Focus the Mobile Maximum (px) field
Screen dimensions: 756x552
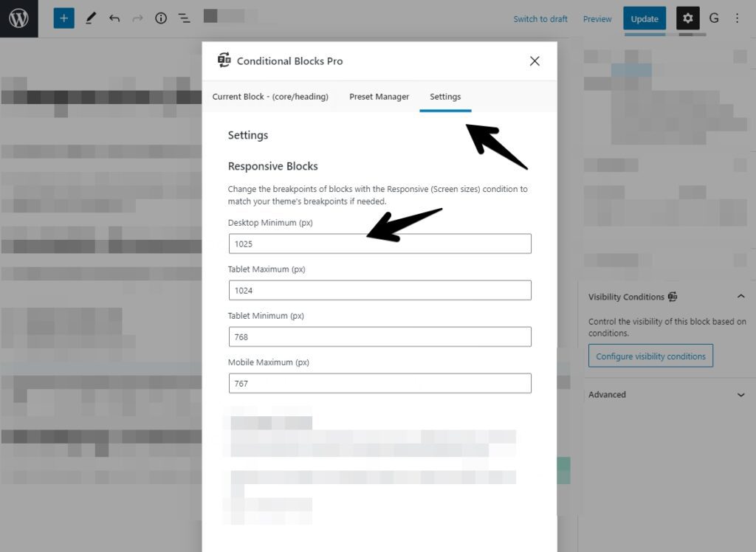point(380,383)
